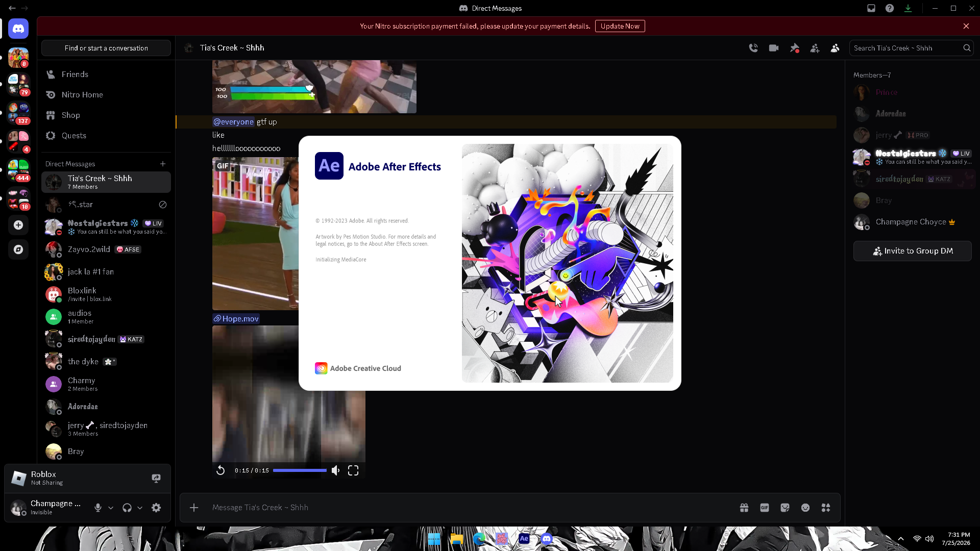
Task: Expand headphone output options arrow
Action: pos(140,508)
